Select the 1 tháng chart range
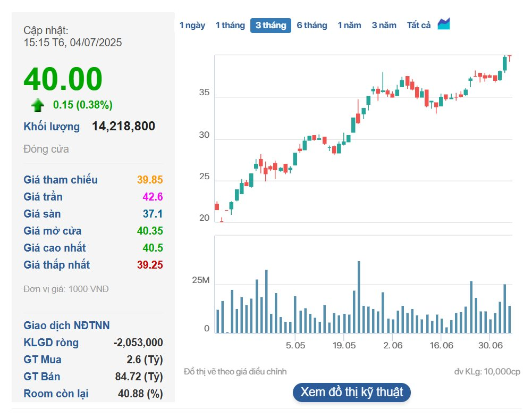532x417 pixels. (230, 26)
